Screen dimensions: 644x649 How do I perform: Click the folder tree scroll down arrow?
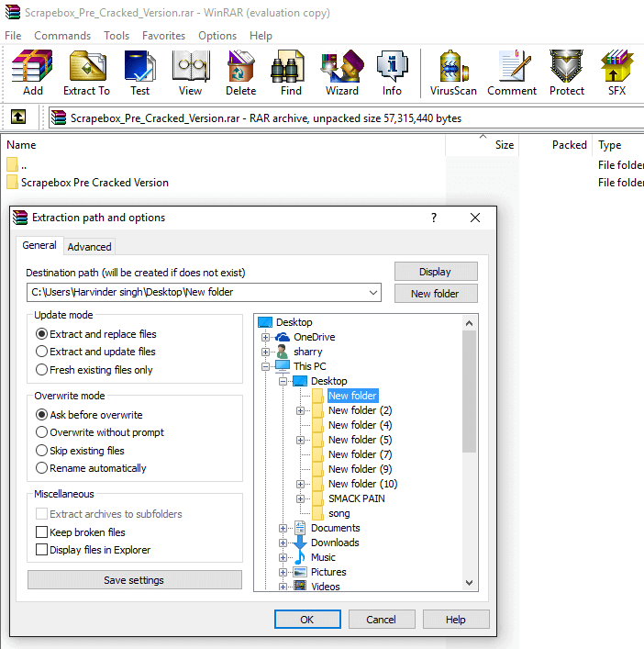(469, 583)
